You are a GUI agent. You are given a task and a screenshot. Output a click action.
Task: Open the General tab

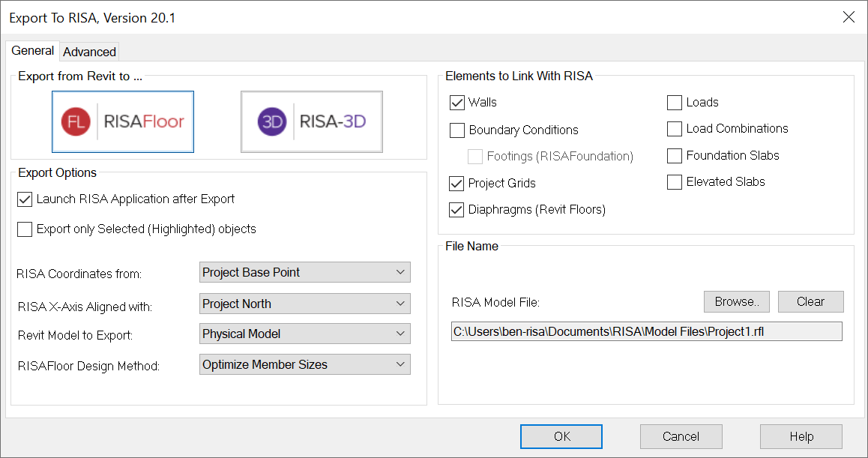coord(32,51)
